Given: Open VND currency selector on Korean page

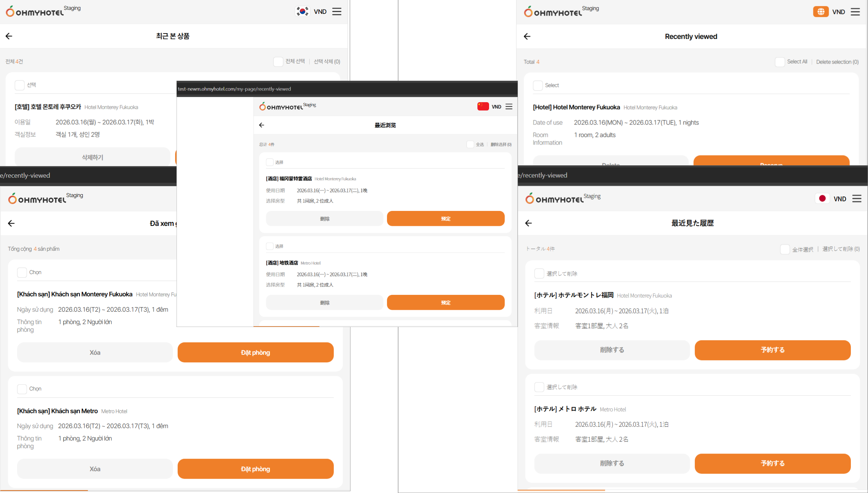Looking at the screenshot, I should point(320,12).
